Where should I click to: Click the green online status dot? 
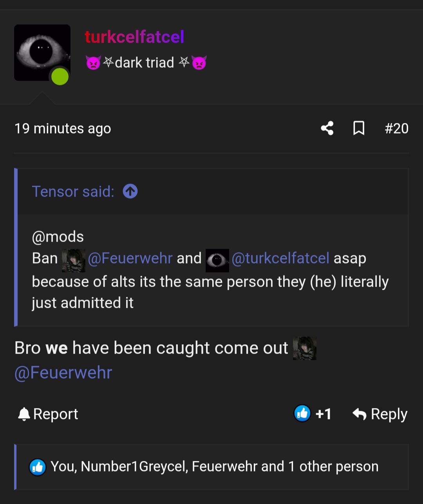click(60, 76)
